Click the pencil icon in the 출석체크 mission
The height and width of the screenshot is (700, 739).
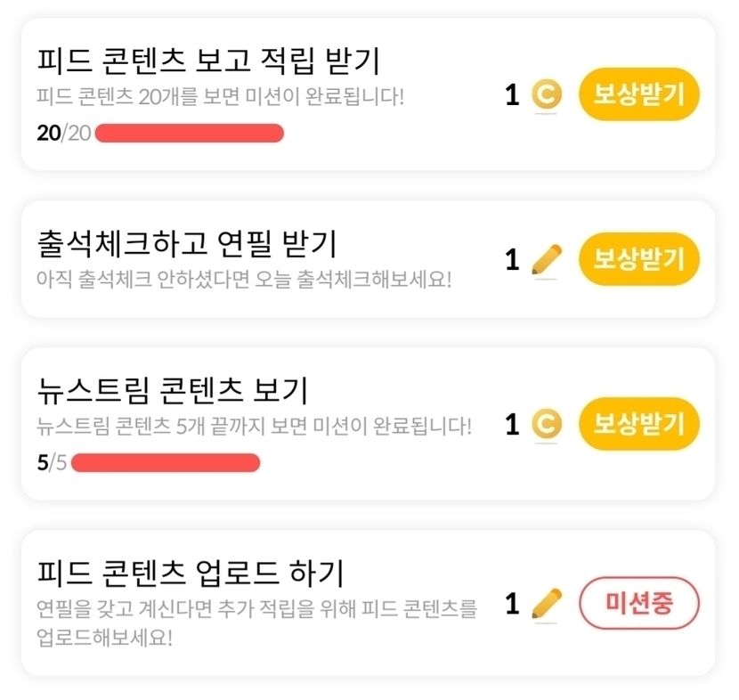click(x=547, y=259)
